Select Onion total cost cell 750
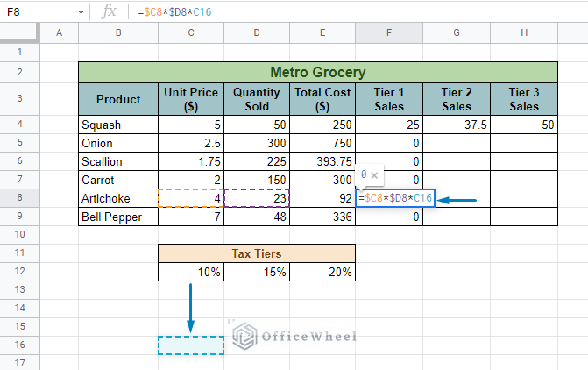The image size is (588, 370). (322, 143)
